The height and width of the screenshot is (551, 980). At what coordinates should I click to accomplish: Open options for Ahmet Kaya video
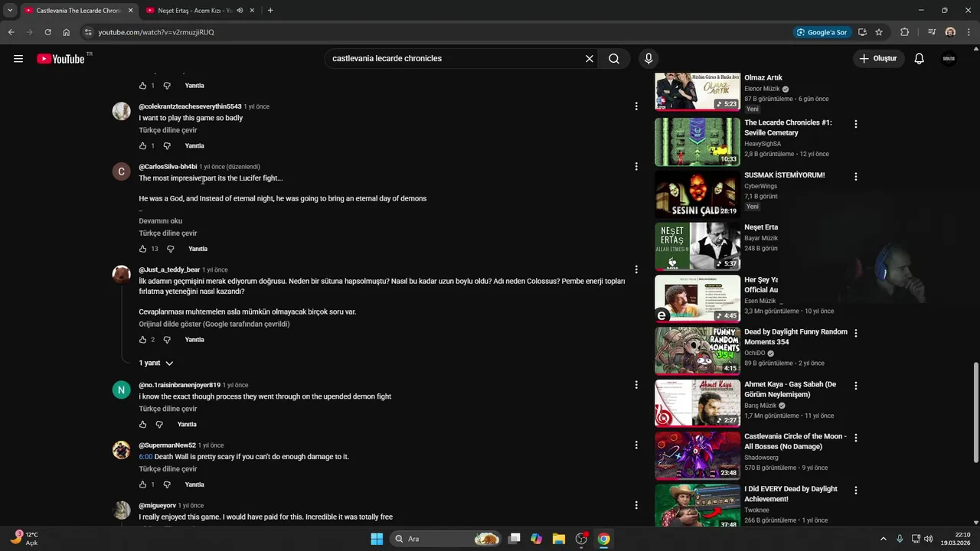click(856, 386)
